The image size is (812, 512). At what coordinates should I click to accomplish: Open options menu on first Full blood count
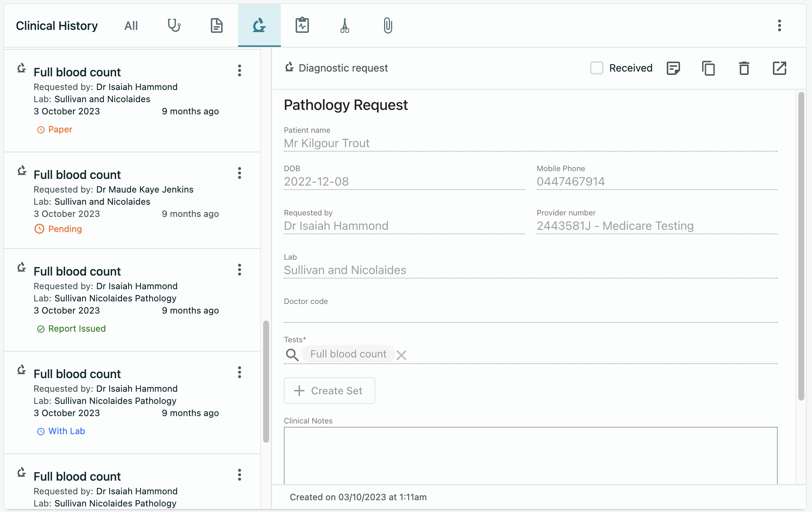tap(240, 70)
